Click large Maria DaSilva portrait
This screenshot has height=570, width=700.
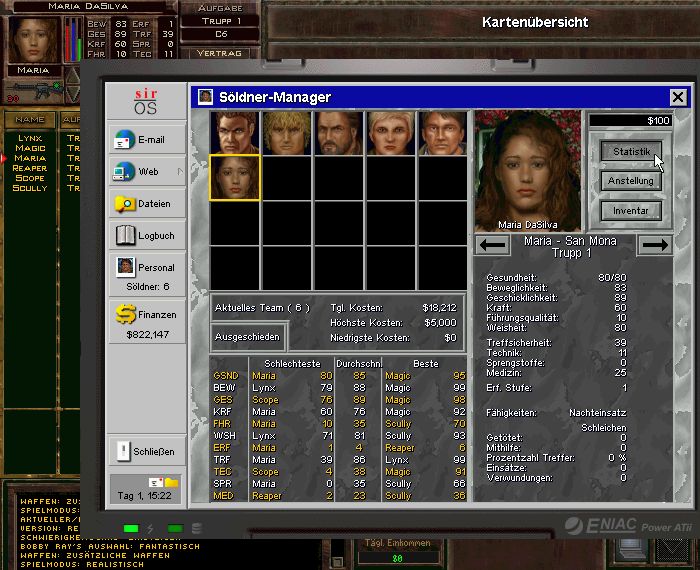click(x=528, y=171)
